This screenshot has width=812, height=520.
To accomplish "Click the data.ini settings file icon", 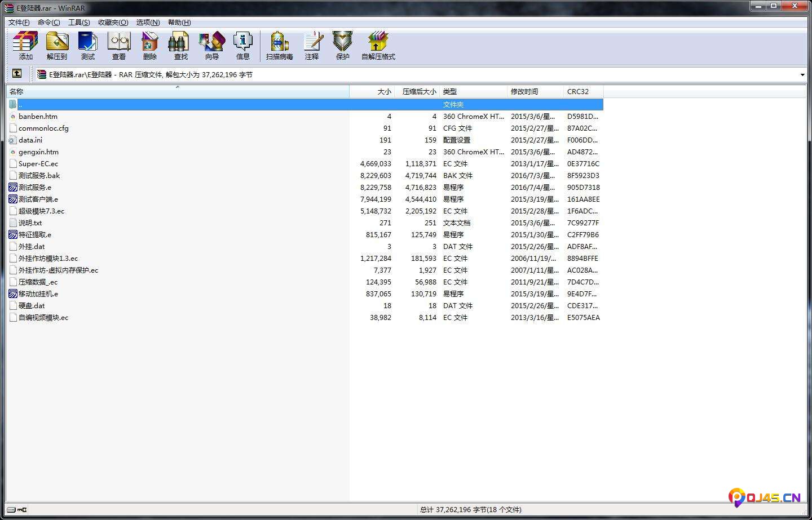I will (13, 140).
